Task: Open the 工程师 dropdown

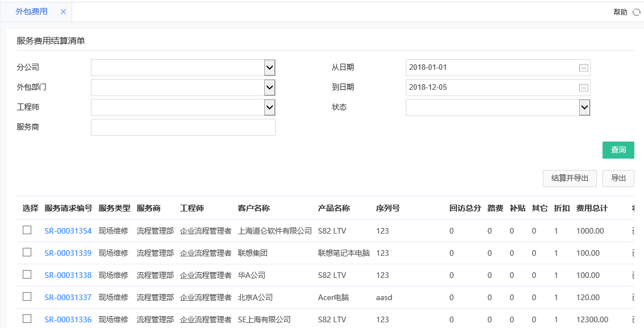Action: point(269,107)
